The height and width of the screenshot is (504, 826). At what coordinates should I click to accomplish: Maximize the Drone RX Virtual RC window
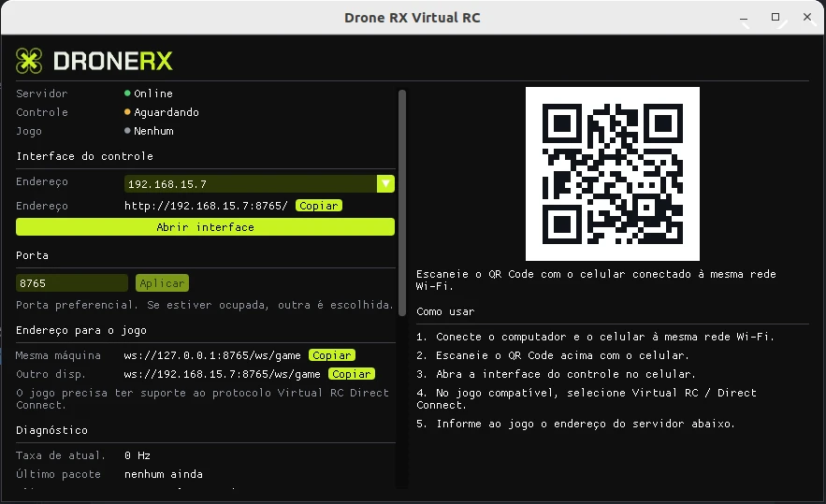[x=775, y=18]
